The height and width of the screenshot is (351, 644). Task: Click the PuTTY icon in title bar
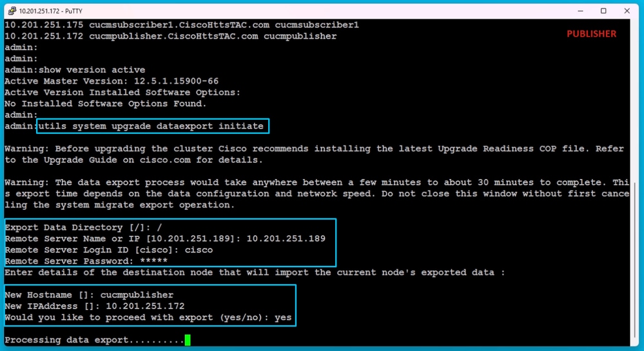[x=12, y=11]
